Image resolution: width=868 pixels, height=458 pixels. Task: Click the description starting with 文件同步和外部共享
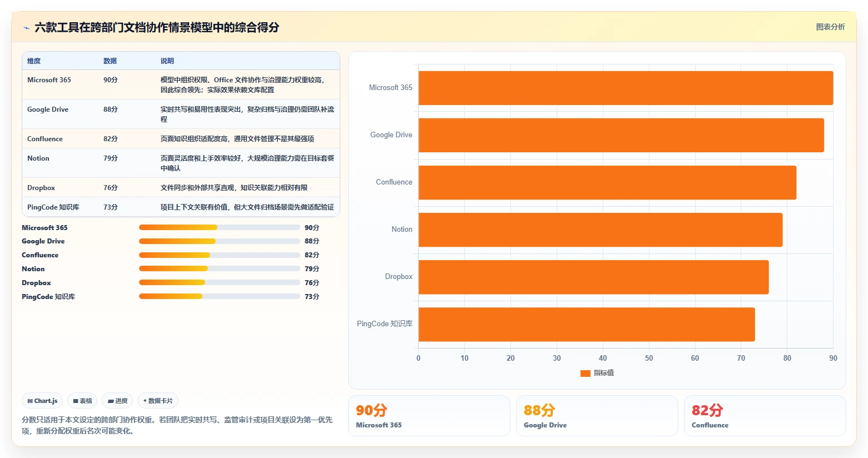click(234, 188)
